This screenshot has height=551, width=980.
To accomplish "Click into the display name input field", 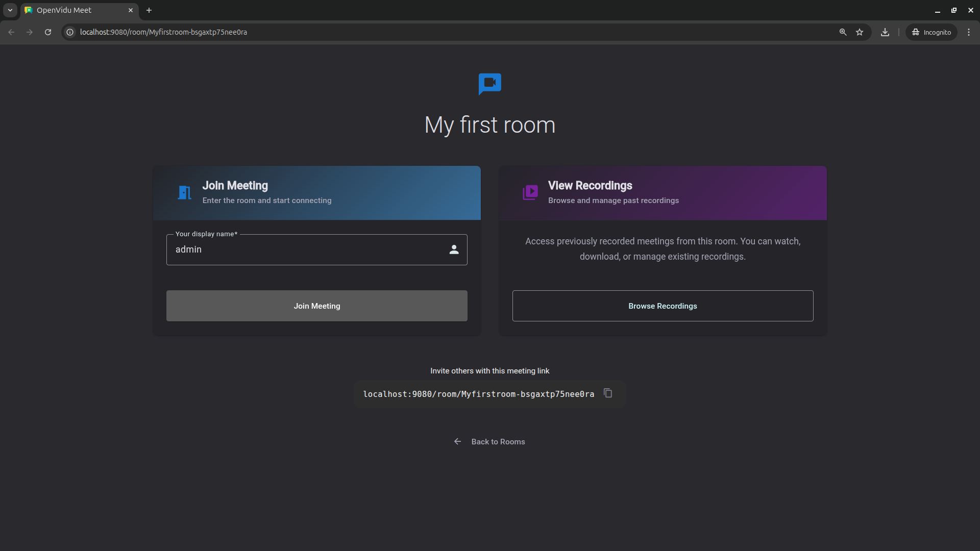I will [x=306, y=249].
